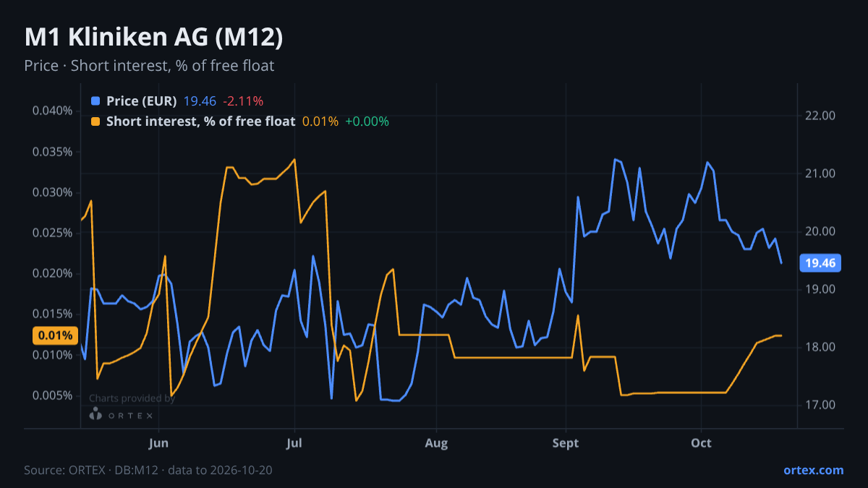Click the 'Price (EUR)' legend label
Image resolution: width=868 pixels, height=488 pixels.
141,101
